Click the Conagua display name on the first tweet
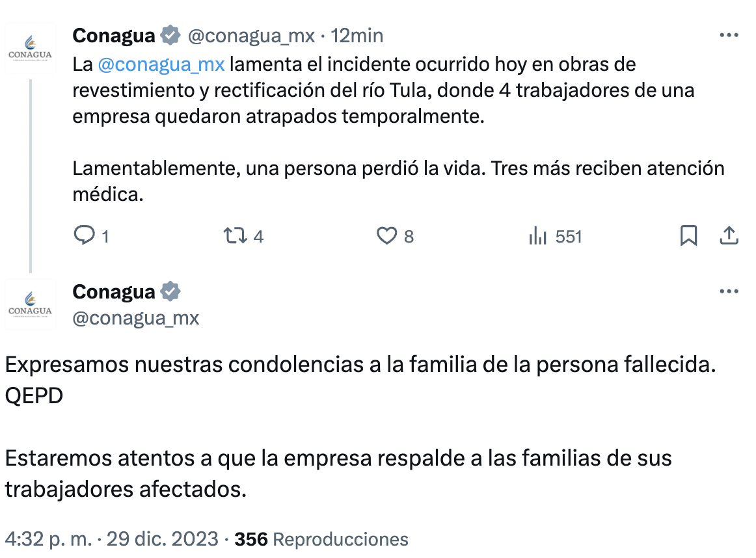The height and width of the screenshot is (558, 756). 114,35
